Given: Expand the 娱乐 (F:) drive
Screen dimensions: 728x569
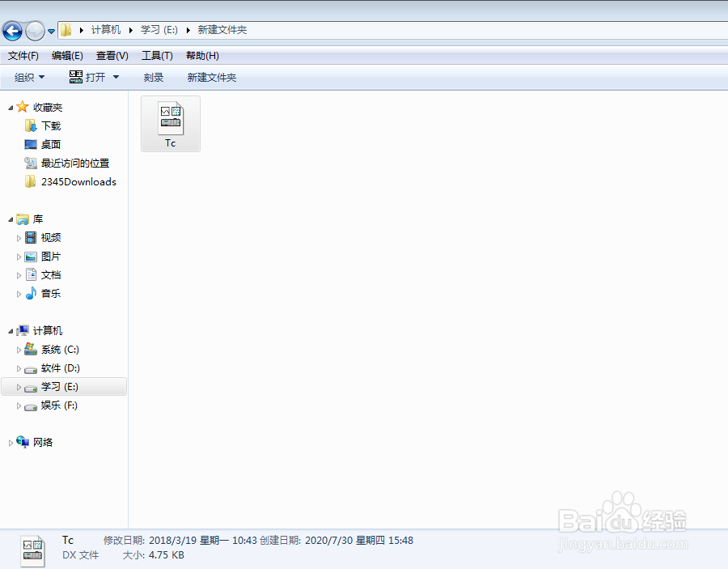Looking at the screenshot, I should click(x=19, y=406).
